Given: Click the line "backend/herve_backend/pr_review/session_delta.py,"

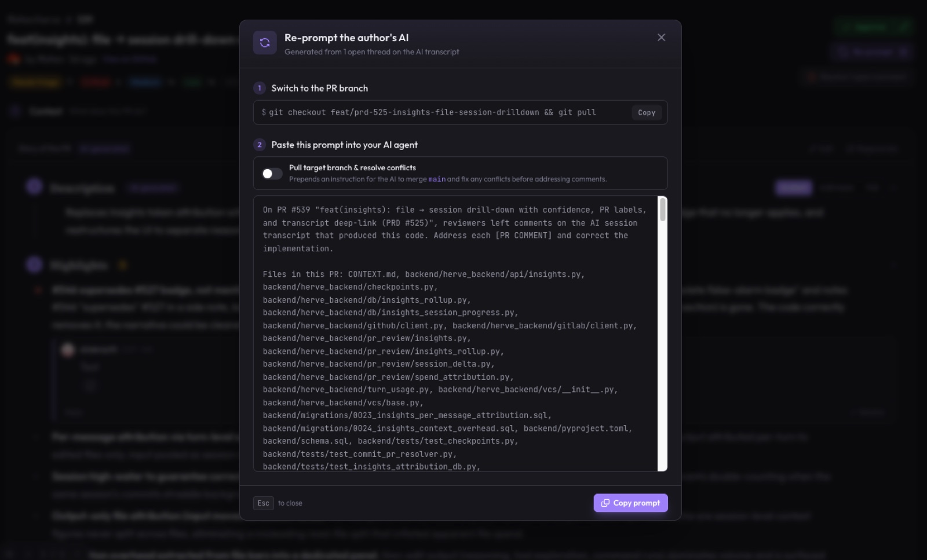Looking at the screenshot, I should coord(378,364).
